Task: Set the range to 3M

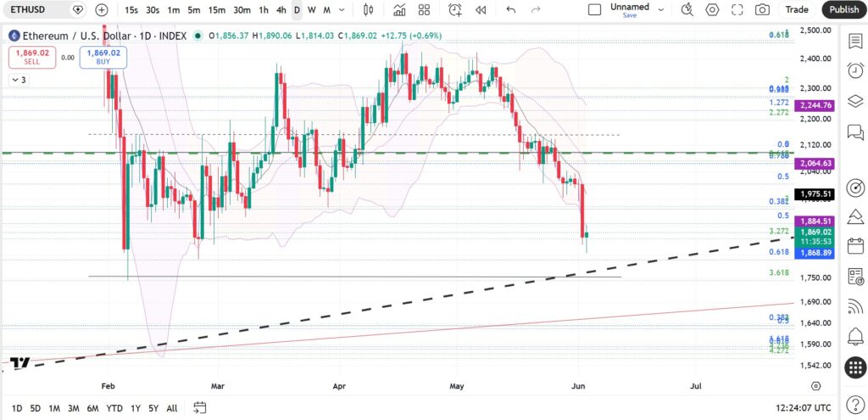Action: point(73,408)
